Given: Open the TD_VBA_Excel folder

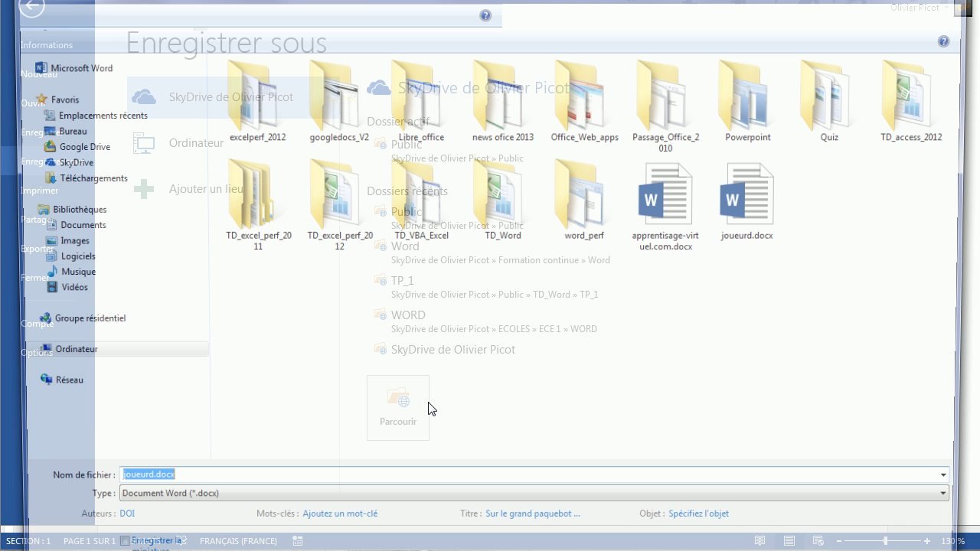Looking at the screenshot, I should click(421, 200).
